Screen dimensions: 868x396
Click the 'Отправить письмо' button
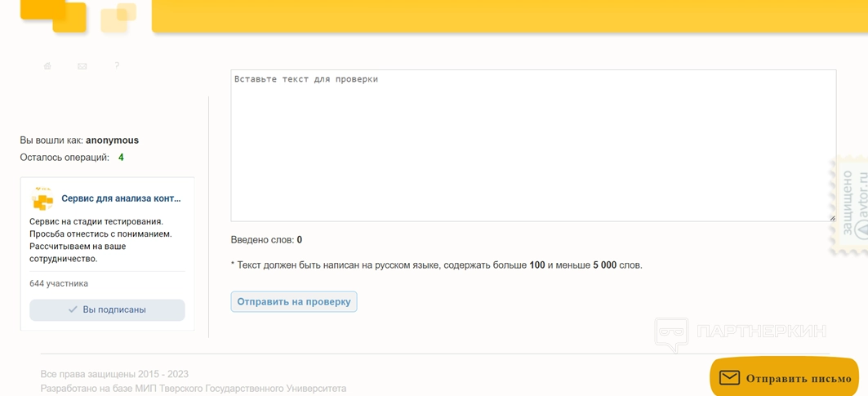coord(785,378)
